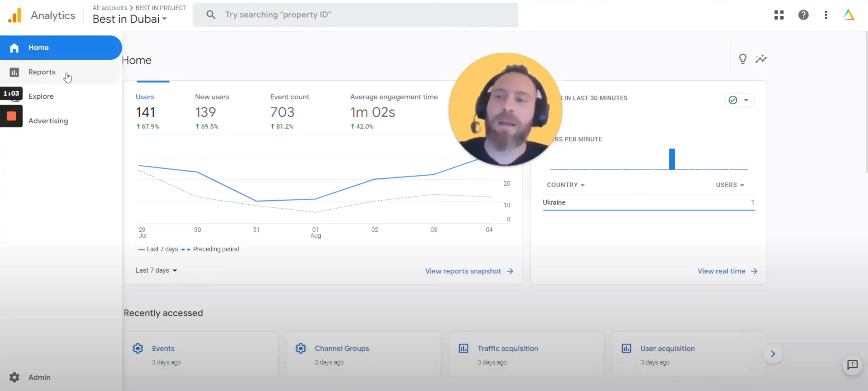The width and height of the screenshot is (868, 391).
Task: Open the Reports menu item
Action: (x=61, y=72)
